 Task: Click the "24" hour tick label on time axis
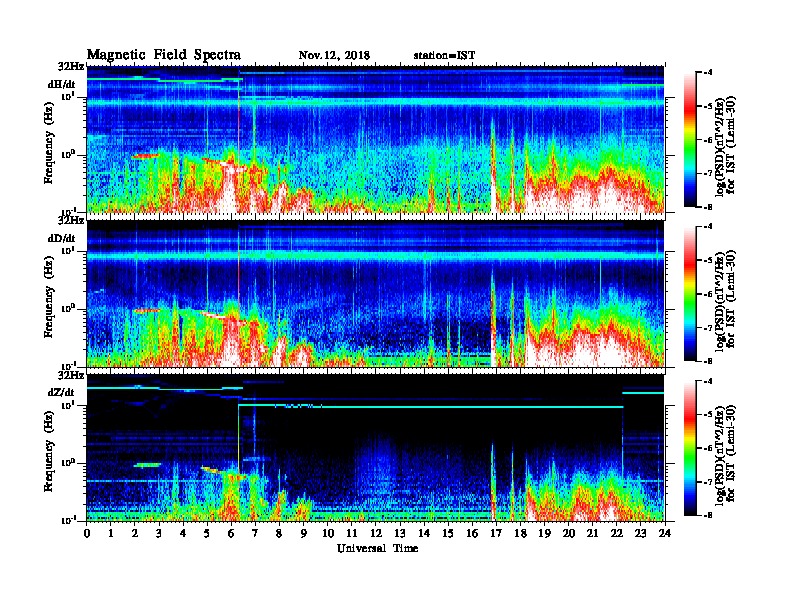point(665,533)
